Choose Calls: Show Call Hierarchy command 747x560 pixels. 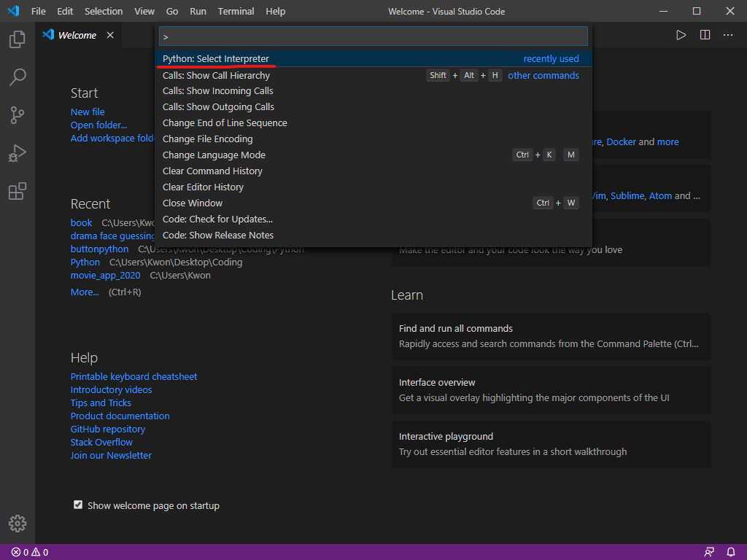tap(373, 75)
